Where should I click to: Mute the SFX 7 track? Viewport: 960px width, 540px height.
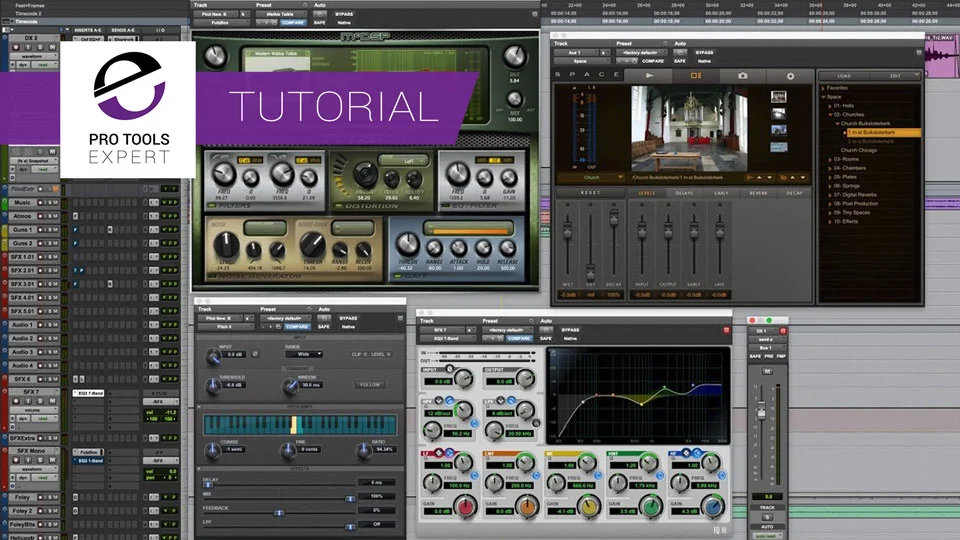pos(51,401)
